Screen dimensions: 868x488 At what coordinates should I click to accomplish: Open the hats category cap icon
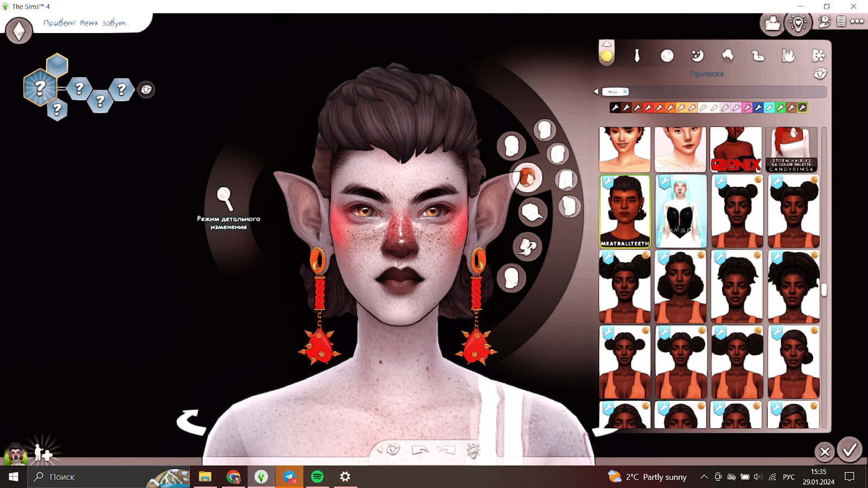[533, 212]
